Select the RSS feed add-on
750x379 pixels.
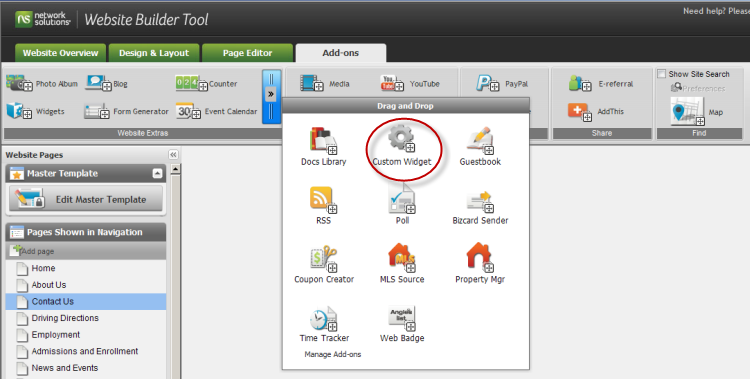(323, 206)
